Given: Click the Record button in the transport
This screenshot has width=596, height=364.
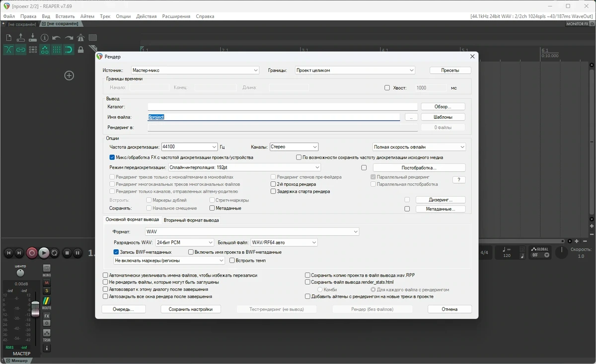Looking at the screenshot, I should click(x=32, y=253).
